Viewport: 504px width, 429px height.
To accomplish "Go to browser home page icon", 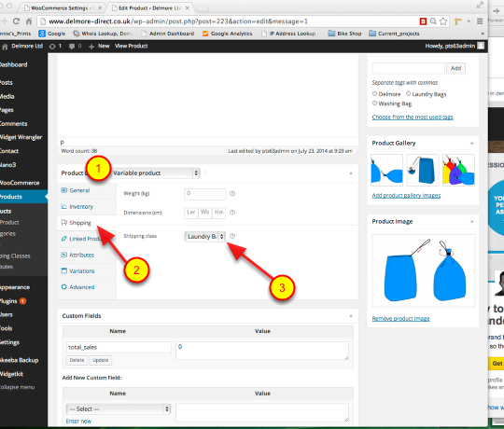I will click(x=29, y=21).
